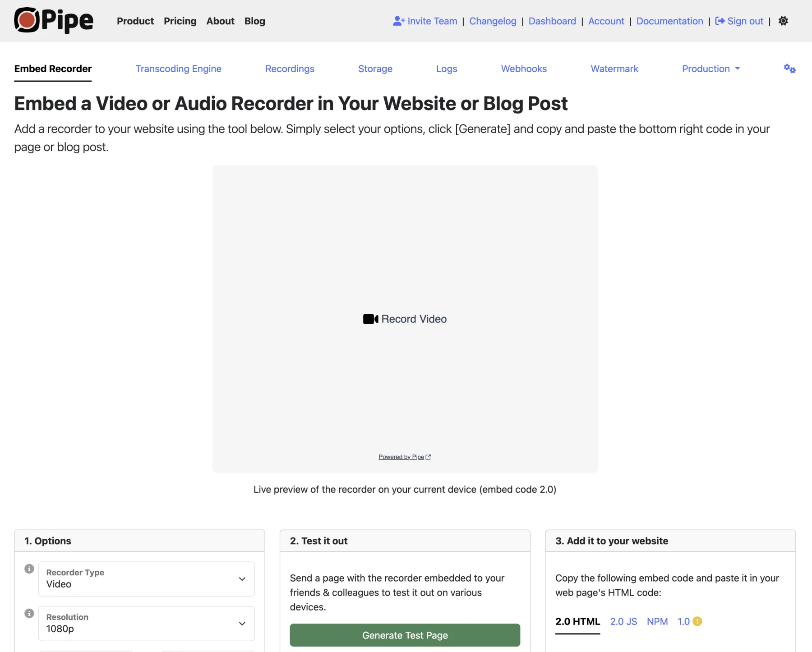The height and width of the screenshot is (652, 812).
Task: Go to the Dashboard link
Action: click(552, 21)
